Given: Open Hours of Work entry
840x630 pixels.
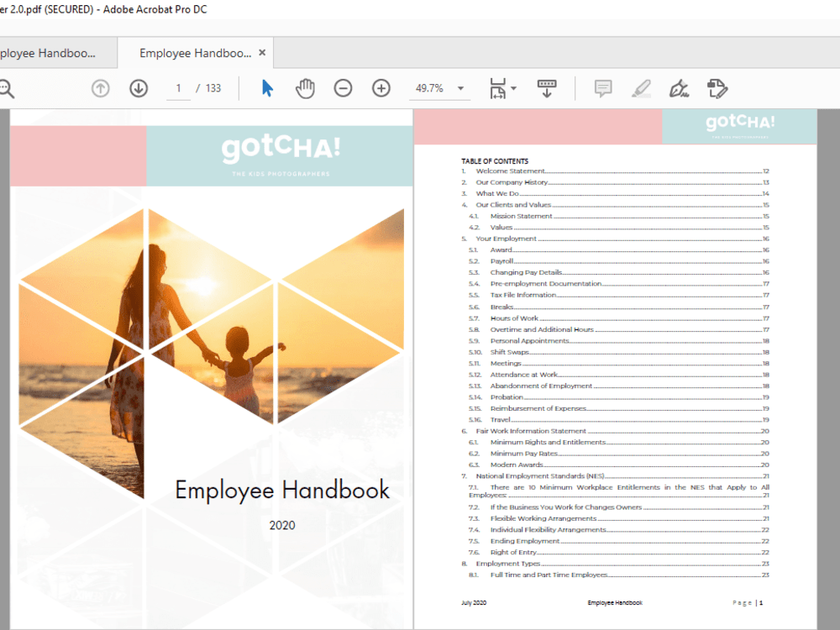Looking at the screenshot, I should pyautogui.click(x=619, y=318).
